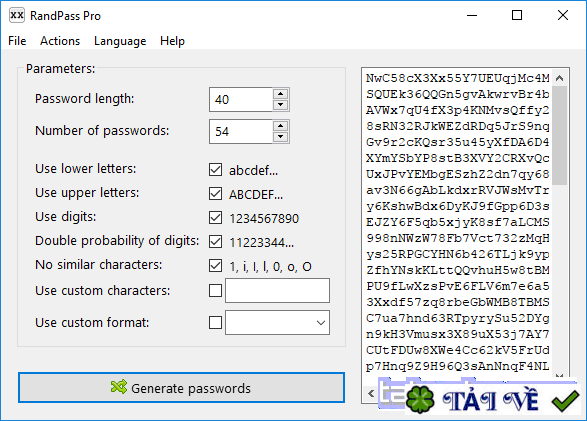This screenshot has height=421, width=587.
Task: Click horizontal scroll left arrow
Action: coord(371,394)
